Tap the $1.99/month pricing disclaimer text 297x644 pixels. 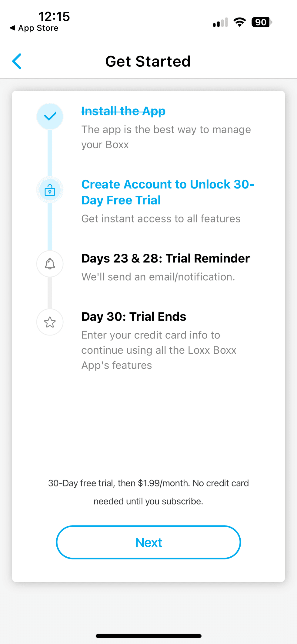(148, 492)
